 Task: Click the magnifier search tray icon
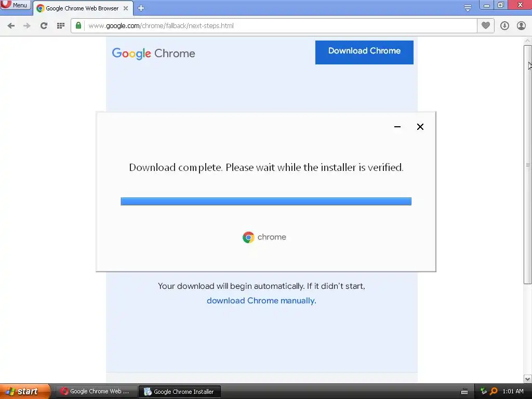pos(494,391)
